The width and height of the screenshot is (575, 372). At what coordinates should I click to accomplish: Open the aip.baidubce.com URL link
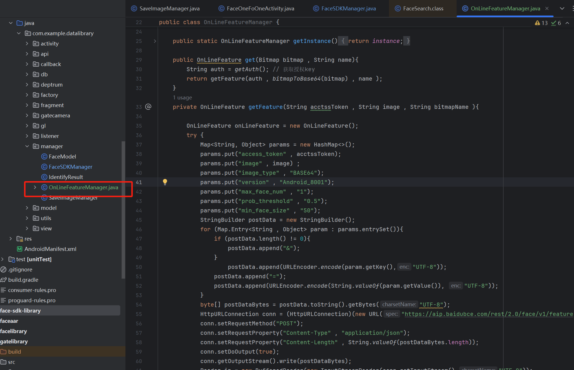[x=487, y=314]
